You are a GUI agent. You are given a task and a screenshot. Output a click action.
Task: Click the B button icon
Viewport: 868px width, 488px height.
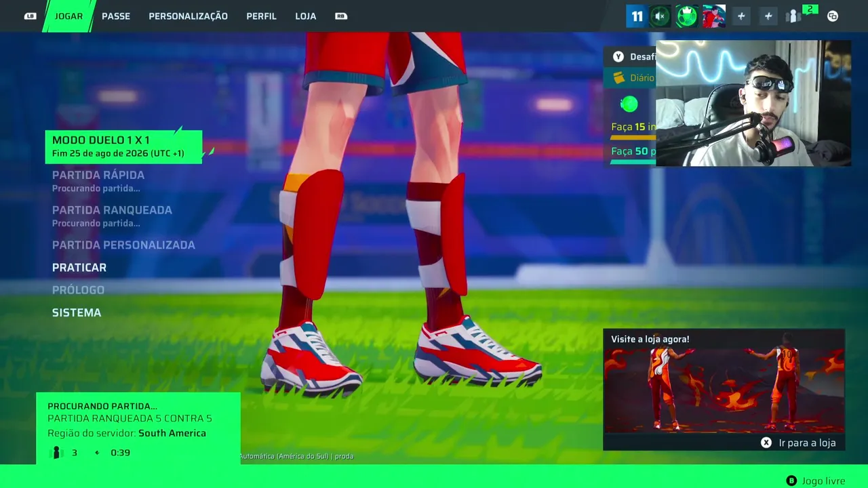pyautogui.click(x=791, y=481)
